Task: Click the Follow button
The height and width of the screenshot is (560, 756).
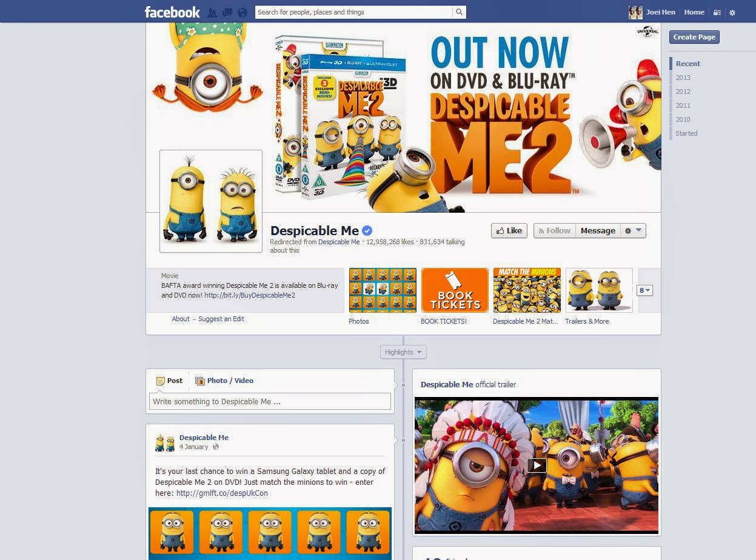Action: click(554, 230)
